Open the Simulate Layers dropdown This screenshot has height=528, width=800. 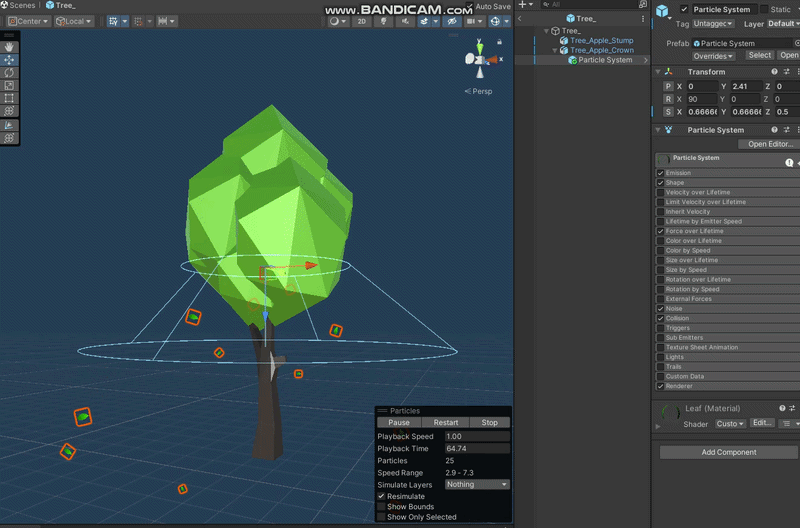(477, 484)
